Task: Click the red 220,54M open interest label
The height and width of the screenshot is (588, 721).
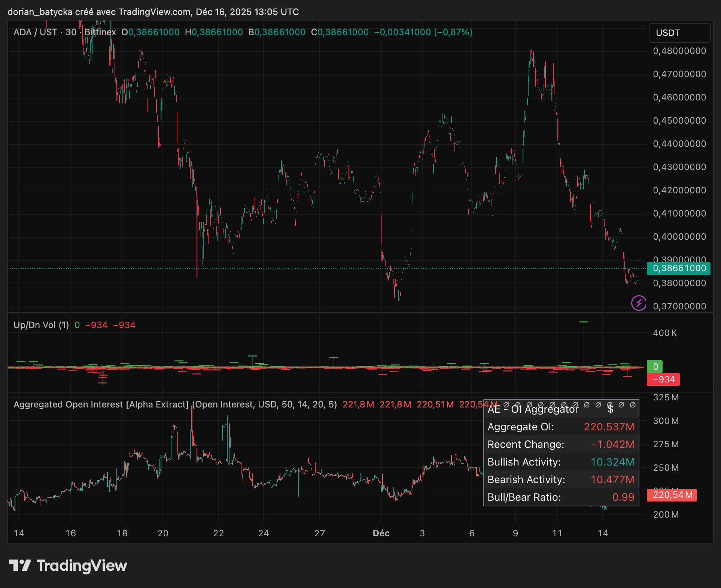Action: click(x=672, y=495)
